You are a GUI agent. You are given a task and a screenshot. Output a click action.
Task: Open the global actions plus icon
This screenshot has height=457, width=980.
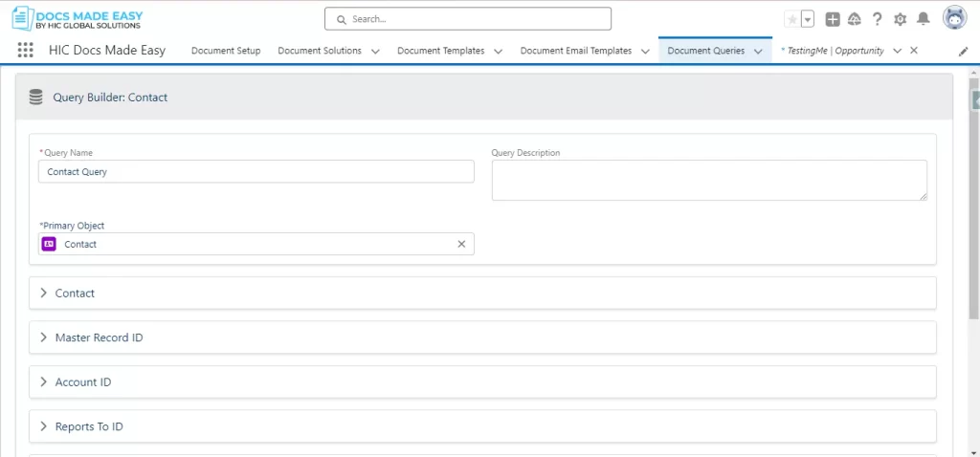tap(833, 19)
